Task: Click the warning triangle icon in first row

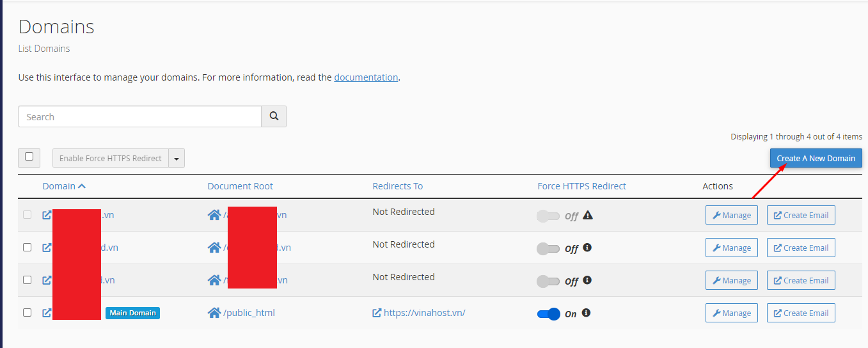Action: tap(588, 215)
